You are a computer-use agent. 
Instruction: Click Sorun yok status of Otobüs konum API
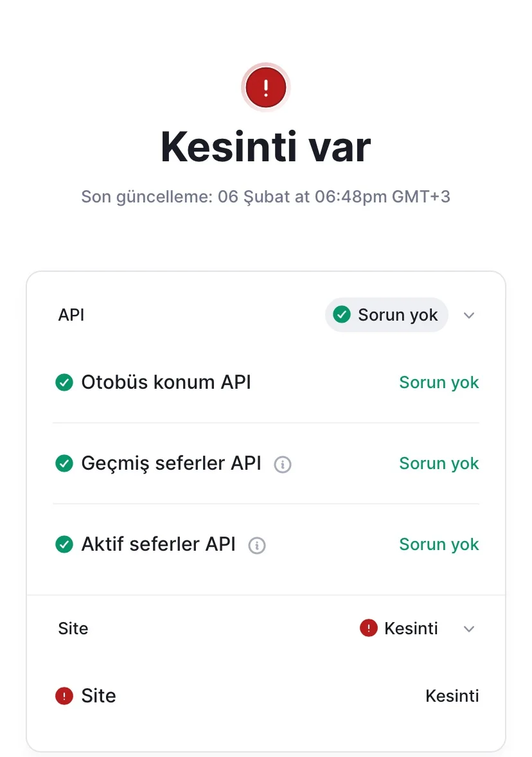click(439, 382)
